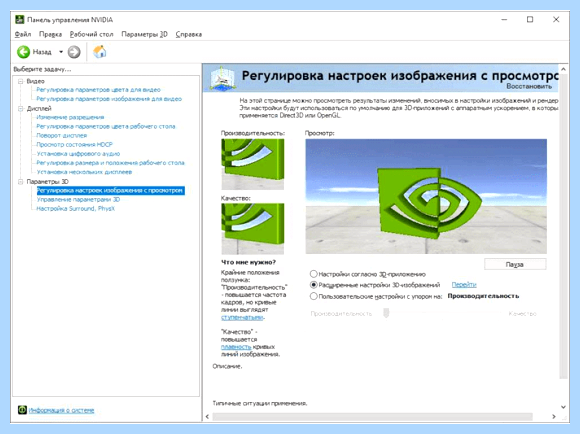
Task: Click the Восстановить link
Action: (x=529, y=86)
